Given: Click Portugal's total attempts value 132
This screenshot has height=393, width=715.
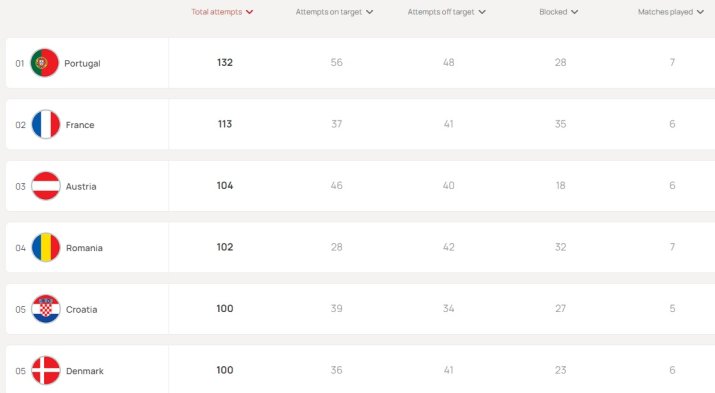Looking at the screenshot, I should [225, 62].
